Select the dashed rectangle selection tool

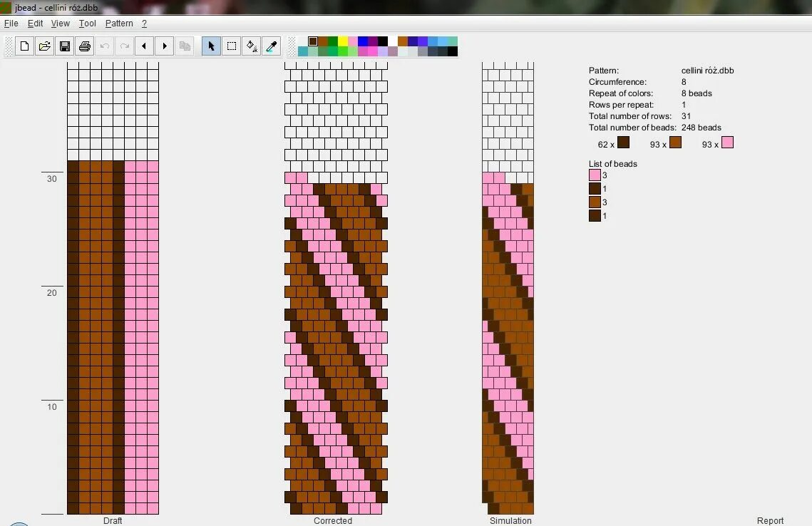click(232, 46)
